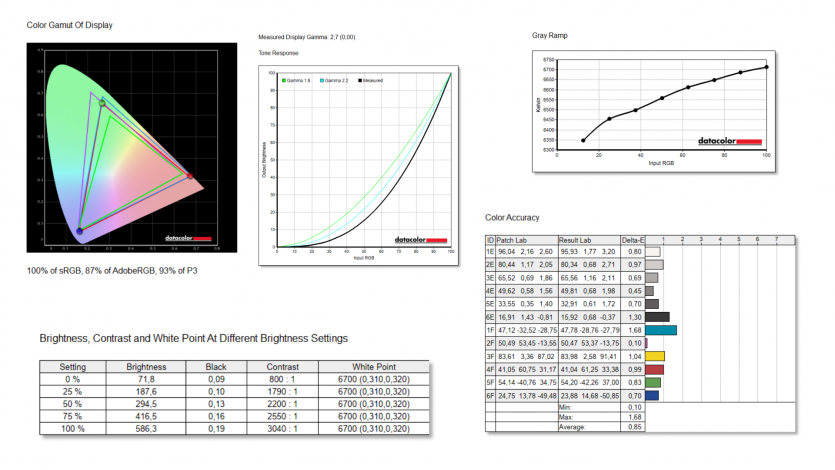The image size is (835, 470).
Task: Click the green primary point on gamut chart
Action: coord(102,101)
